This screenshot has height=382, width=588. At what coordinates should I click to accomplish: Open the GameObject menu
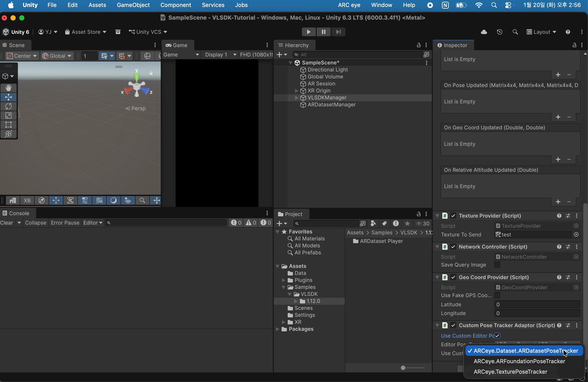pos(133,5)
